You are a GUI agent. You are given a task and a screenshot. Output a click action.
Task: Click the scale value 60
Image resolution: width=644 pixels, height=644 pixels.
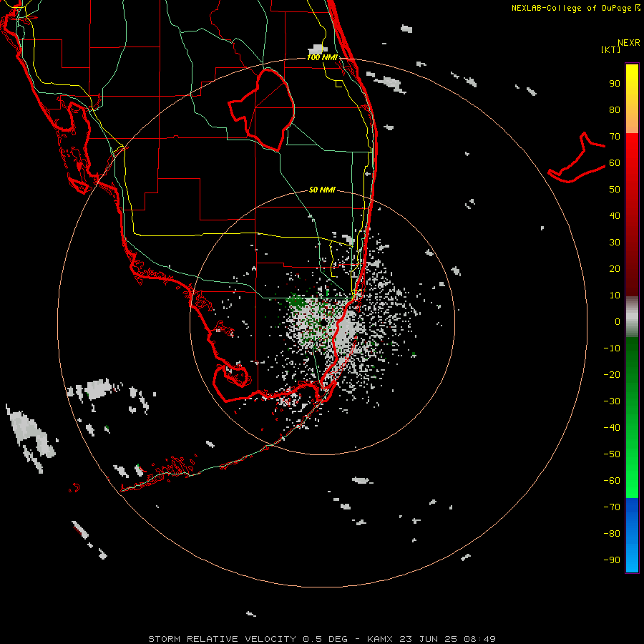click(x=615, y=162)
